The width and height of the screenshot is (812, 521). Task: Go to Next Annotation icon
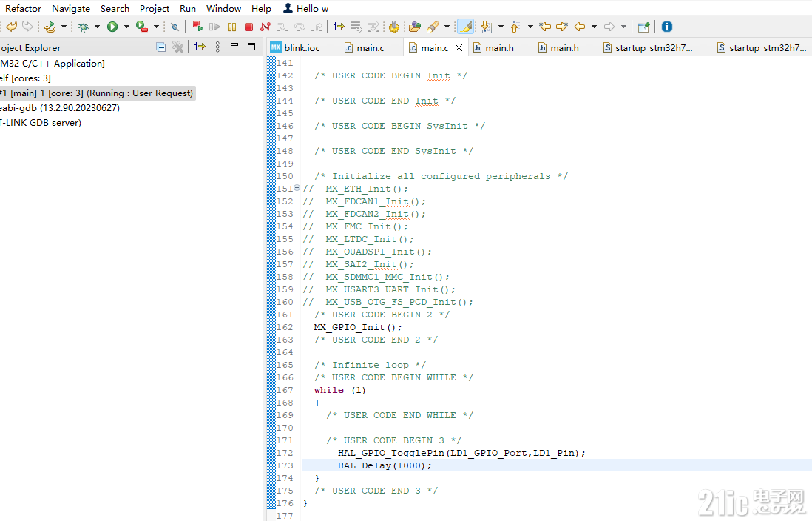pos(487,27)
